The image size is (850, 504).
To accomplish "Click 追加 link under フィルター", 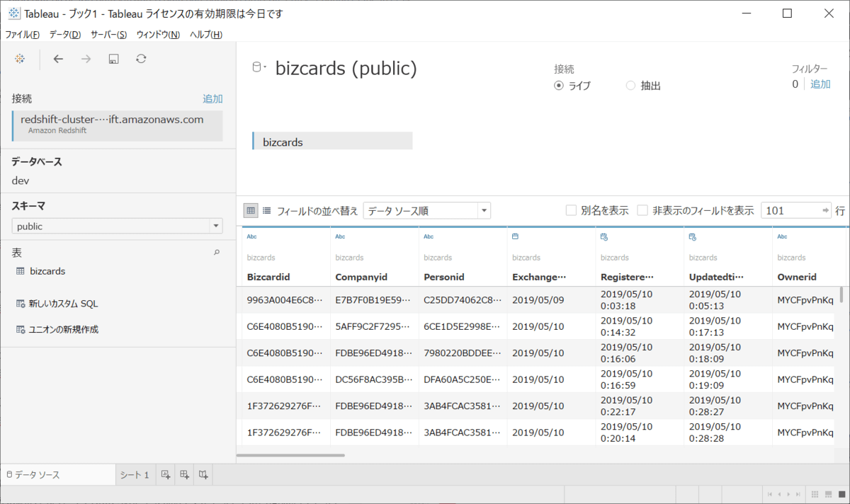I will (x=820, y=84).
